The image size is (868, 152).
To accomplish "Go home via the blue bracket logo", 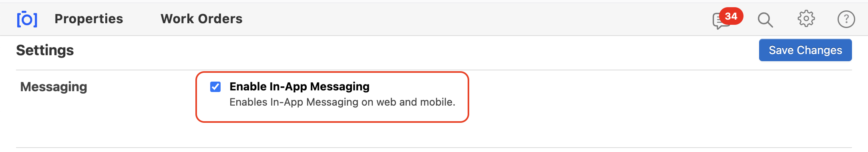I will [x=27, y=19].
